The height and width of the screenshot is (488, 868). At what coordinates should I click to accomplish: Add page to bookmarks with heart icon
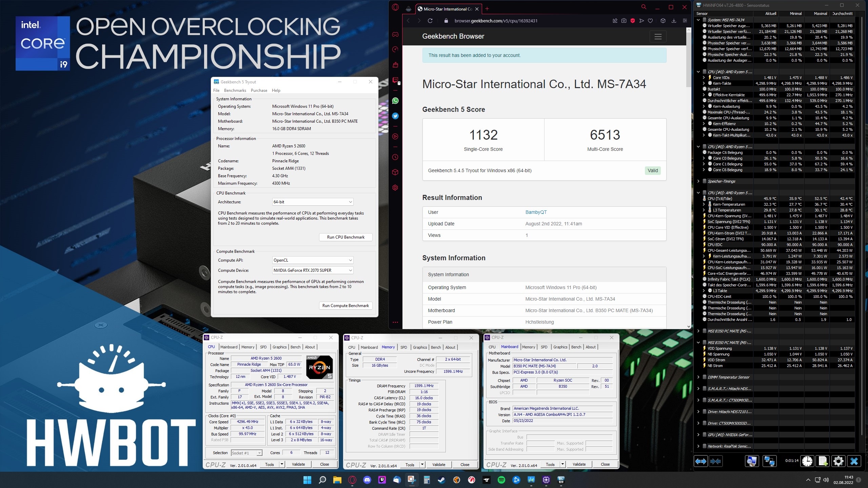coord(650,21)
